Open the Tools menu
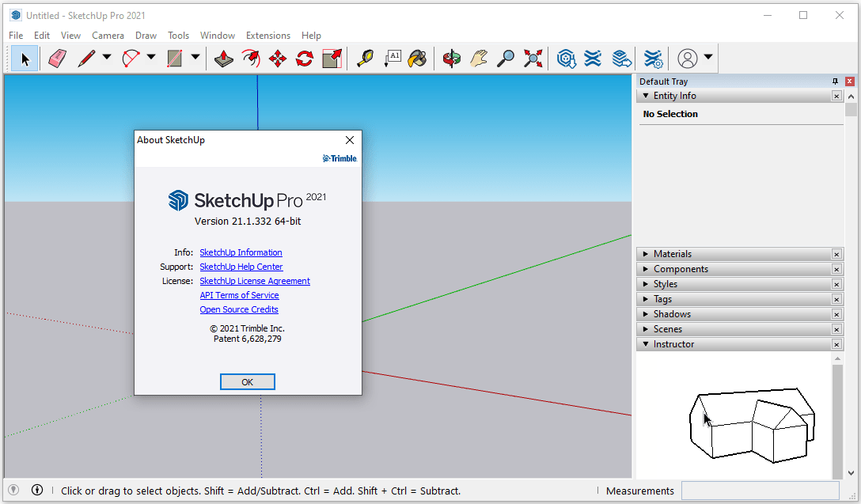Image resolution: width=861 pixels, height=504 pixels. pyautogui.click(x=179, y=35)
